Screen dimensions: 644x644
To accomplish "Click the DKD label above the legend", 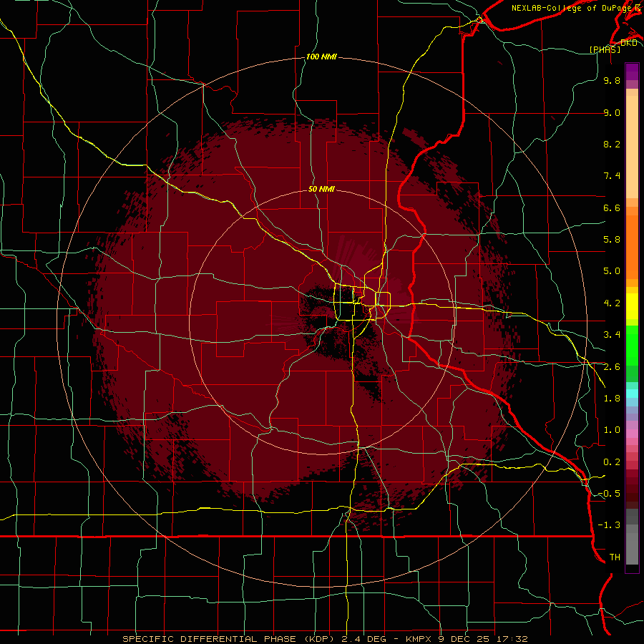I will [x=628, y=43].
